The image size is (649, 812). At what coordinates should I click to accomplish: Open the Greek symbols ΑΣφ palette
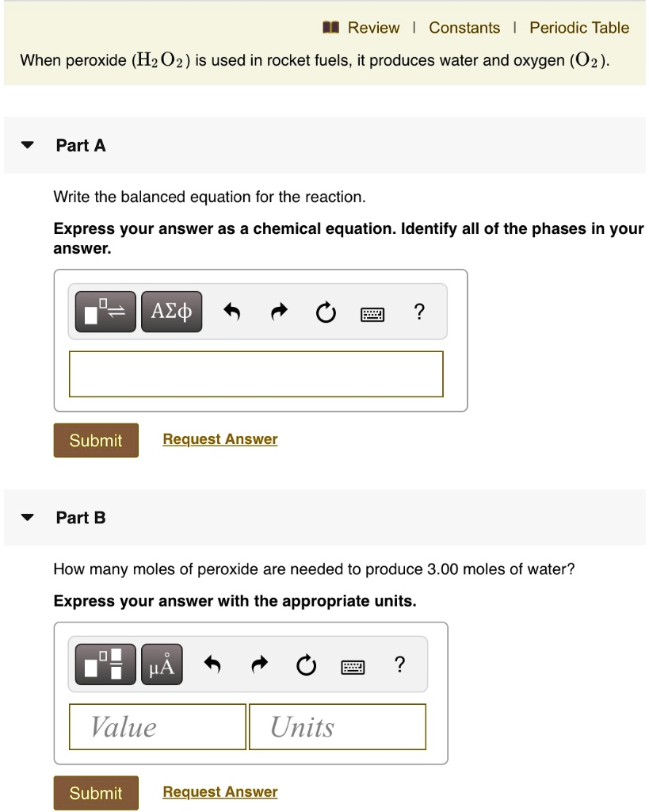click(171, 311)
